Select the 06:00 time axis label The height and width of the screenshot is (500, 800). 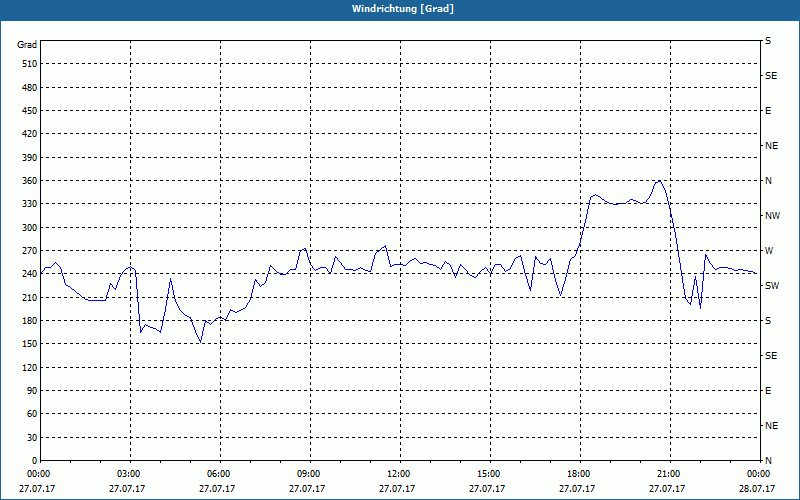220,474
